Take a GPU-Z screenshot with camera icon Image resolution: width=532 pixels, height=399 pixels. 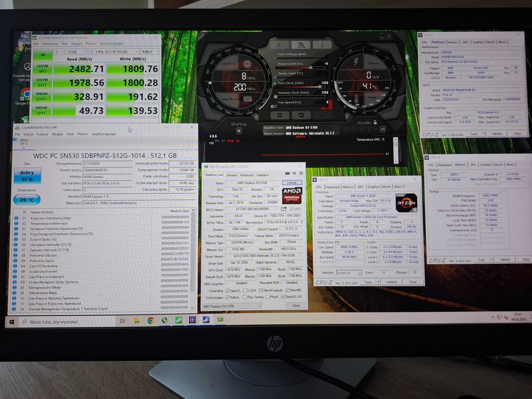287,173
